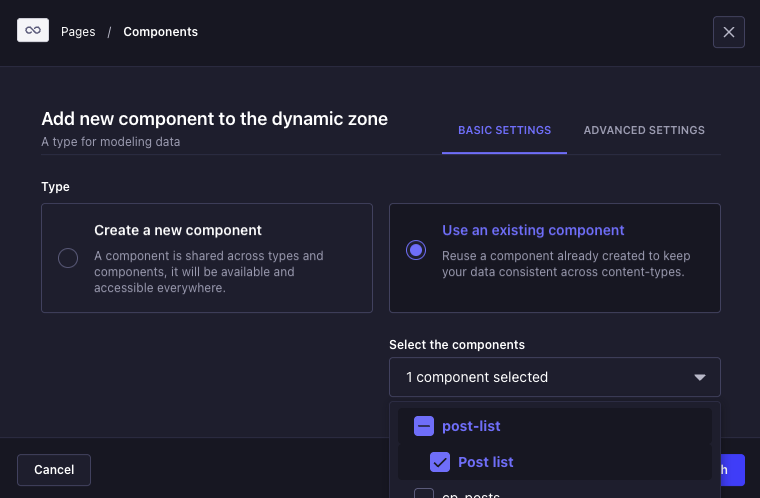Close the dialog with the X icon

pyautogui.click(x=728, y=32)
